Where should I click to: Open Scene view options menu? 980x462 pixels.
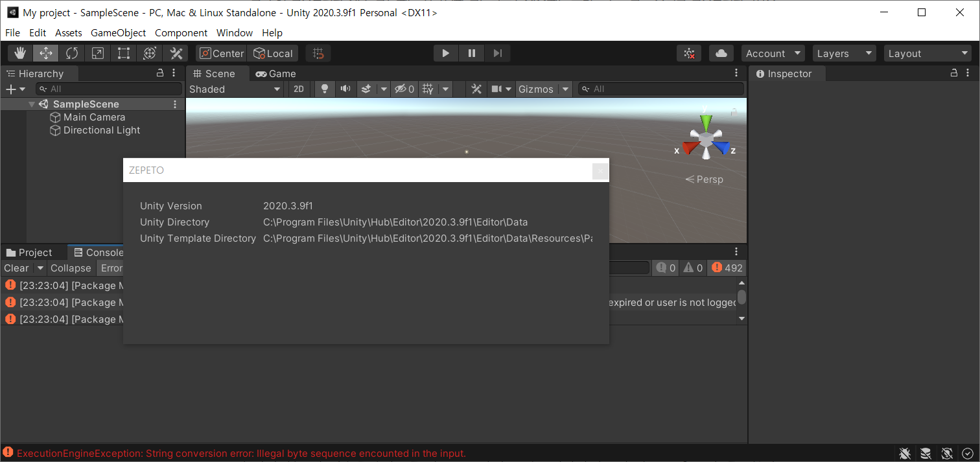pos(736,73)
